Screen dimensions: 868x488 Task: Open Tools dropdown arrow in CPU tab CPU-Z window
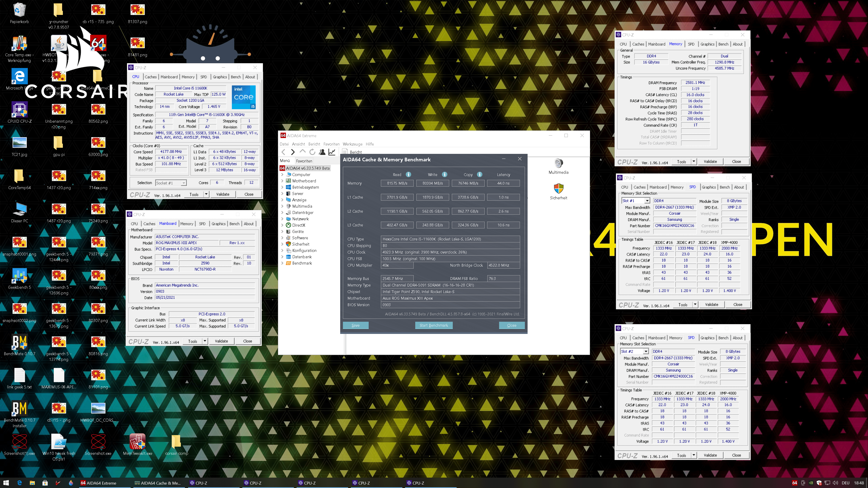(206, 194)
